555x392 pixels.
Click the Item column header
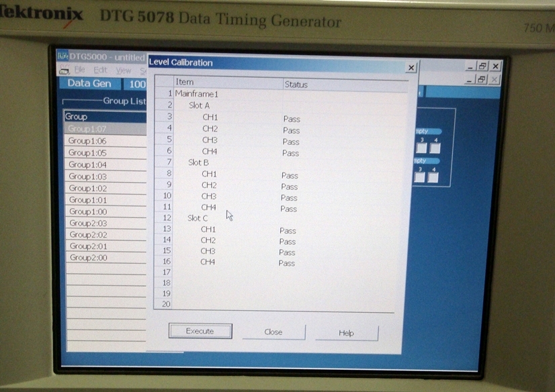pos(228,82)
